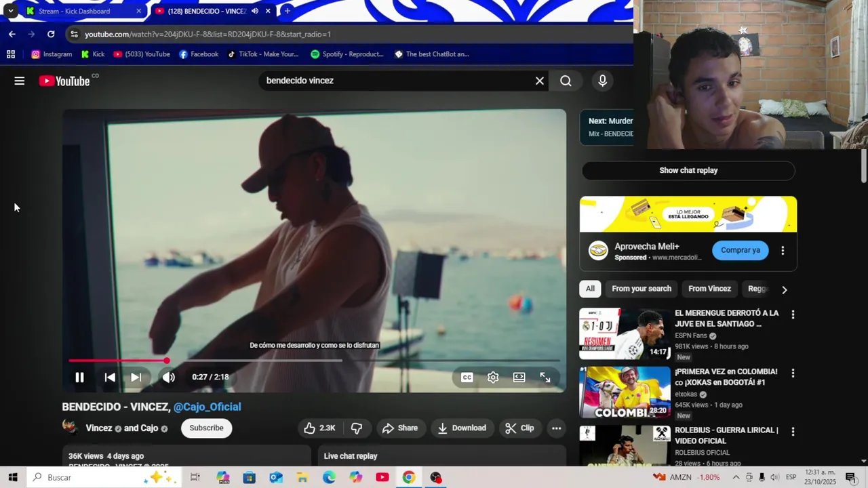Screen dimensions: 868x488
Task: Select the From your search chip
Action: click(642, 289)
